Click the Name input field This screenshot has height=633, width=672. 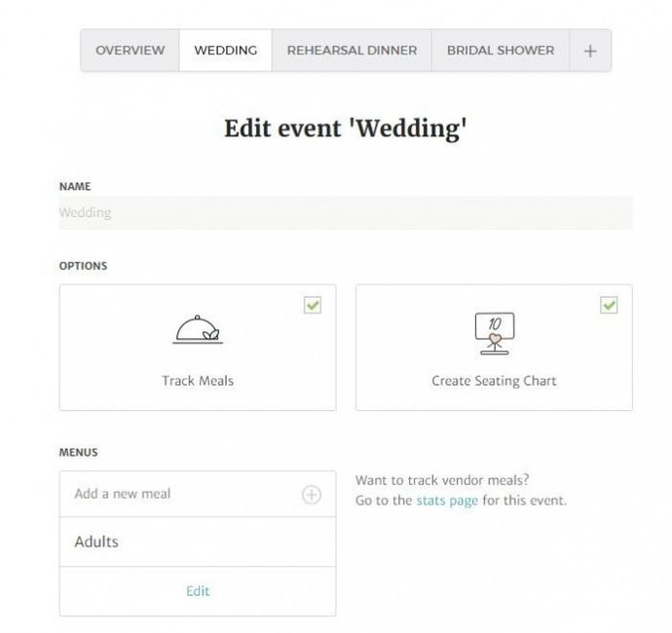click(x=345, y=212)
